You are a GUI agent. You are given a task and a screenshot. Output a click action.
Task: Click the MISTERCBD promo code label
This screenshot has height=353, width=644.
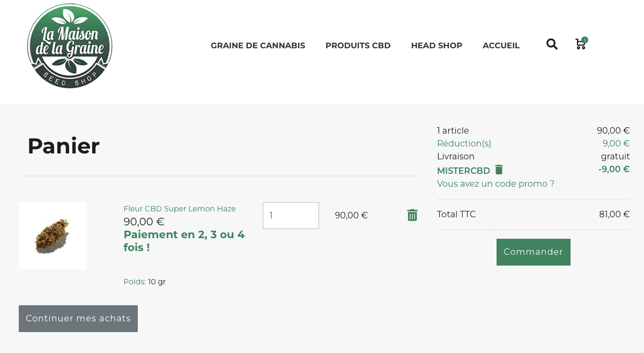tap(463, 171)
